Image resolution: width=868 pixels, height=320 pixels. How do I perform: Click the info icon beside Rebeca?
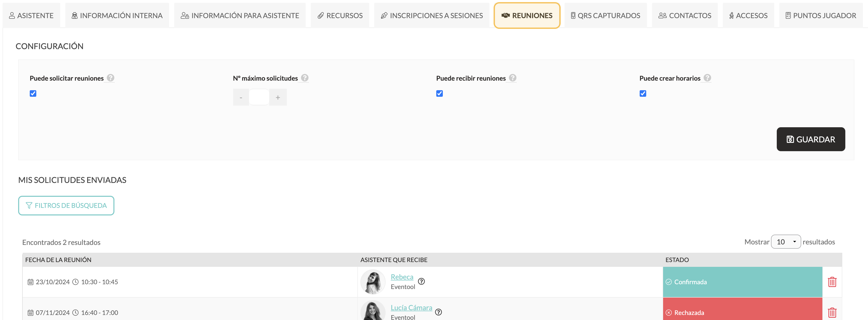coord(421,281)
